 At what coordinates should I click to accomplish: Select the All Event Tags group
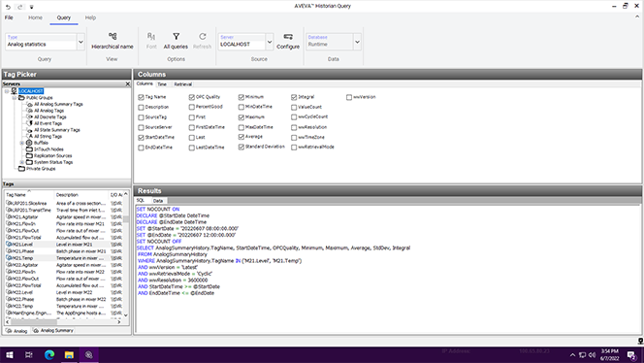[48, 123]
